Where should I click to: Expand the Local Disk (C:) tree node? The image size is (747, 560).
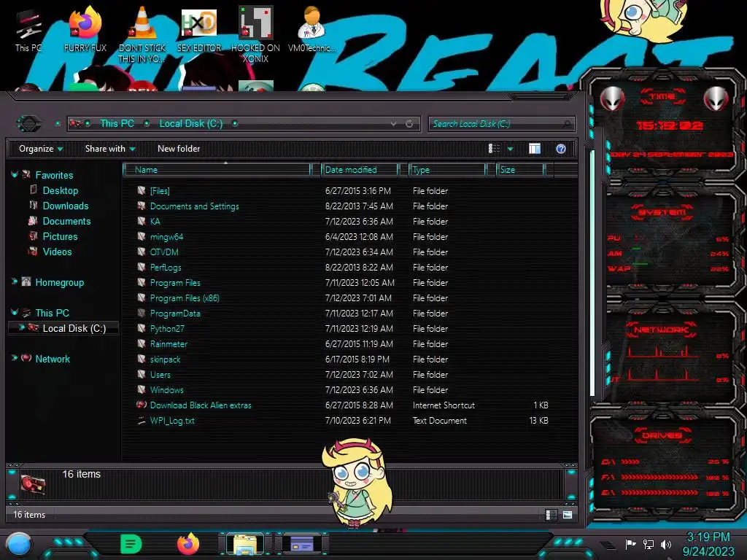coord(21,327)
